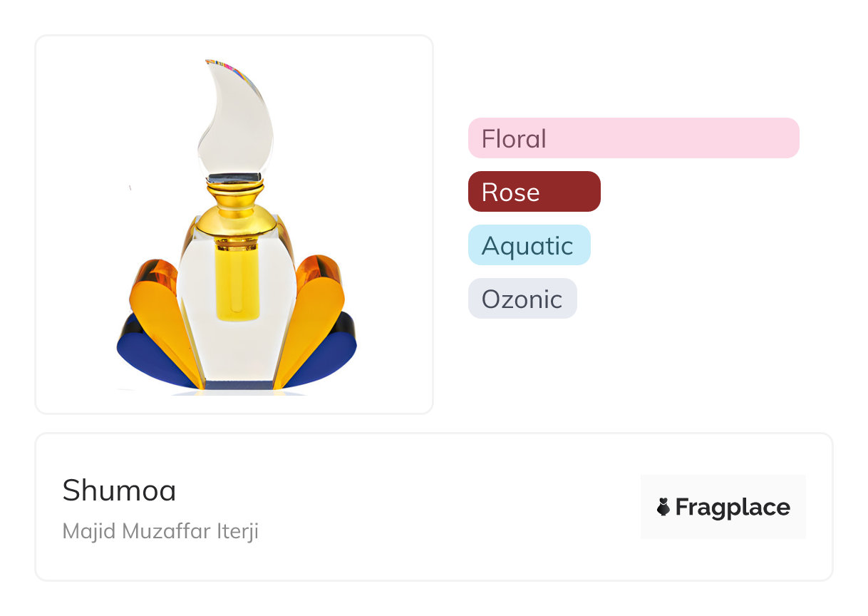Click the Fragplace bottle logo icon
The width and height of the screenshot is (868, 616).
click(663, 507)
